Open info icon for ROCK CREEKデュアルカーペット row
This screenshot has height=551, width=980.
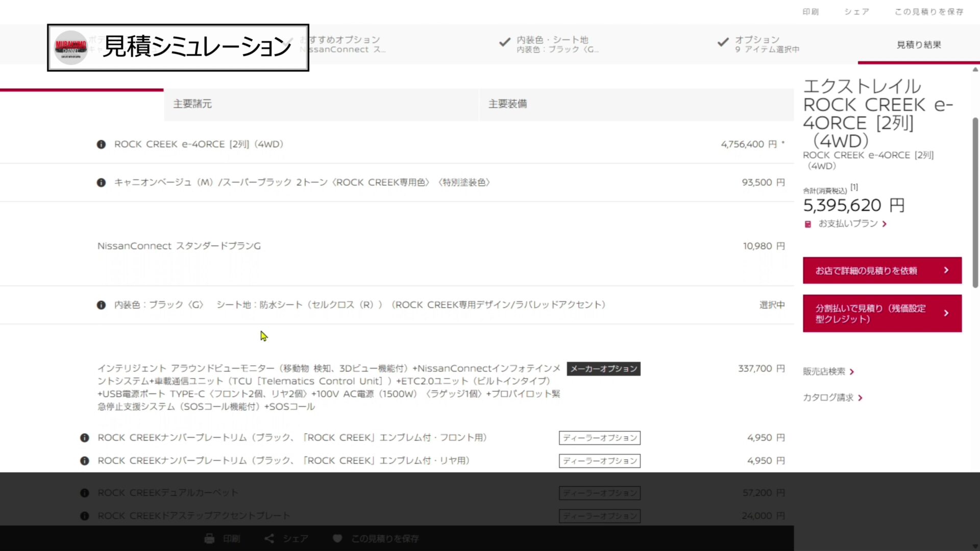pos(85,493)
